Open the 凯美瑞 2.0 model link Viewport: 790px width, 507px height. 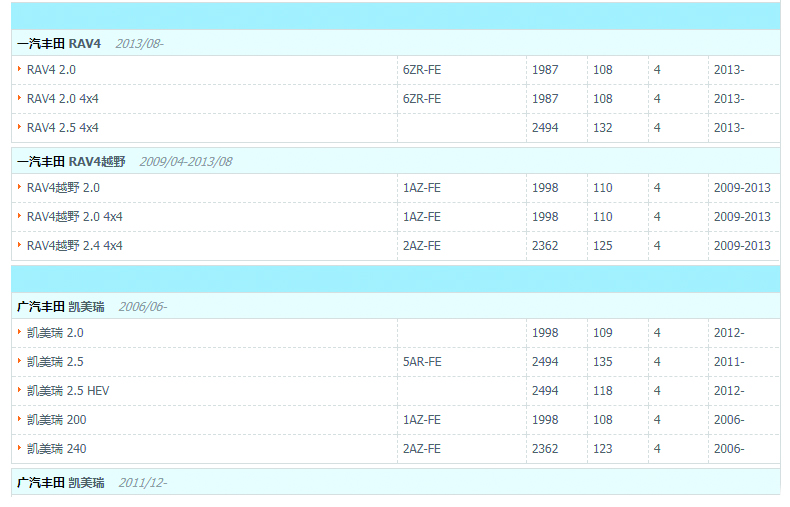(x=55, y=333)
